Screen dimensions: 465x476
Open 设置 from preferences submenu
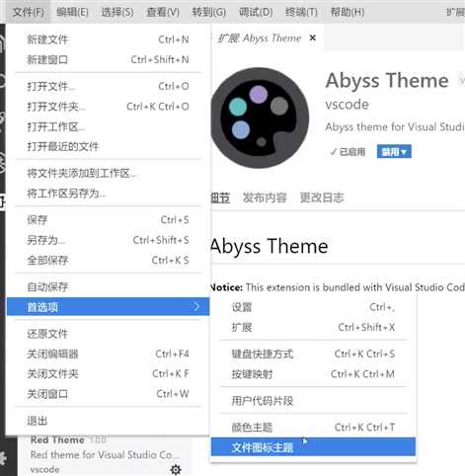point(313,307)
